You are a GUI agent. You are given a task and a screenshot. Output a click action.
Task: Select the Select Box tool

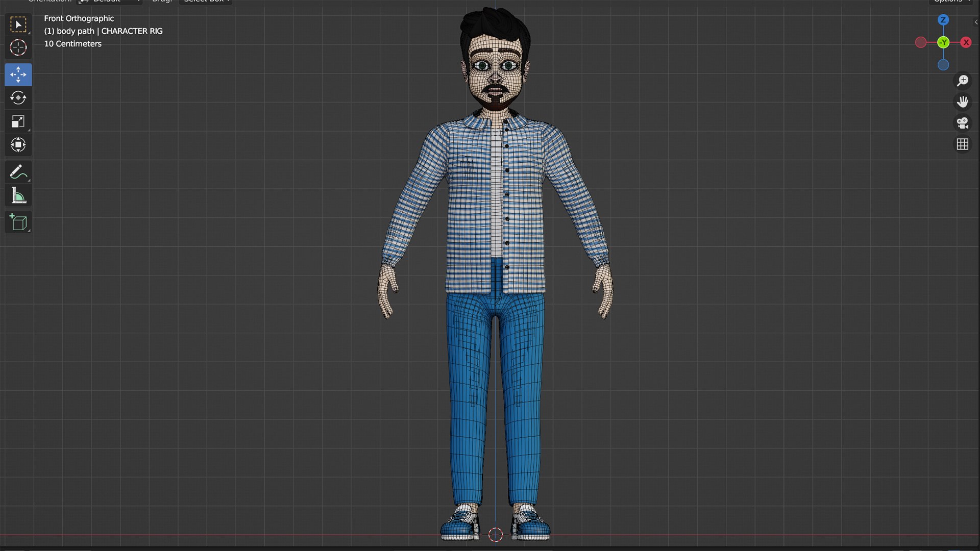click(18, 24)
